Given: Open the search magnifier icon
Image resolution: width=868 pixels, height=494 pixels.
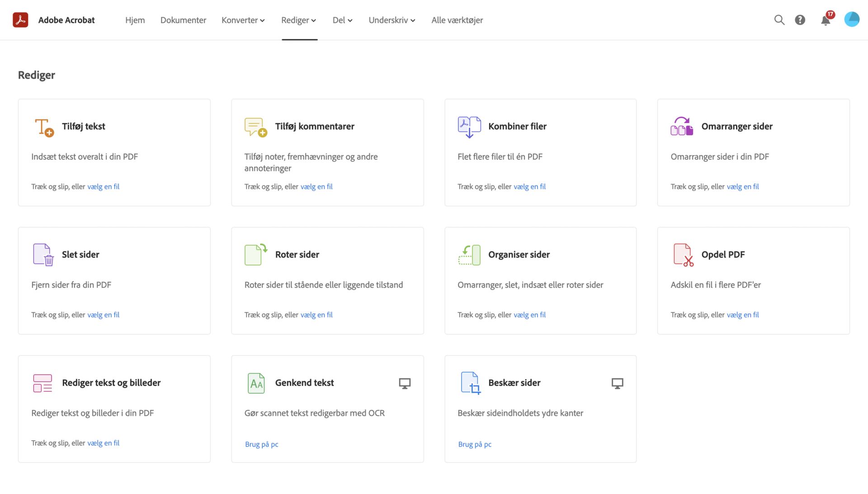Looking at the screenshot, I should [x=779, y=20].
